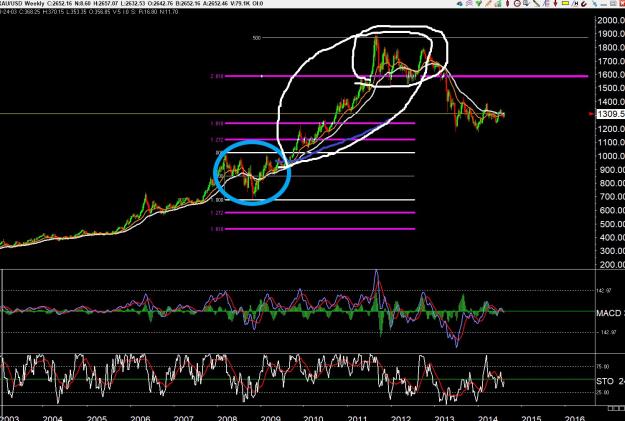625x421 pixels.
Task: Click the current price tag 1309.5
Action: [x=610, y=114]
